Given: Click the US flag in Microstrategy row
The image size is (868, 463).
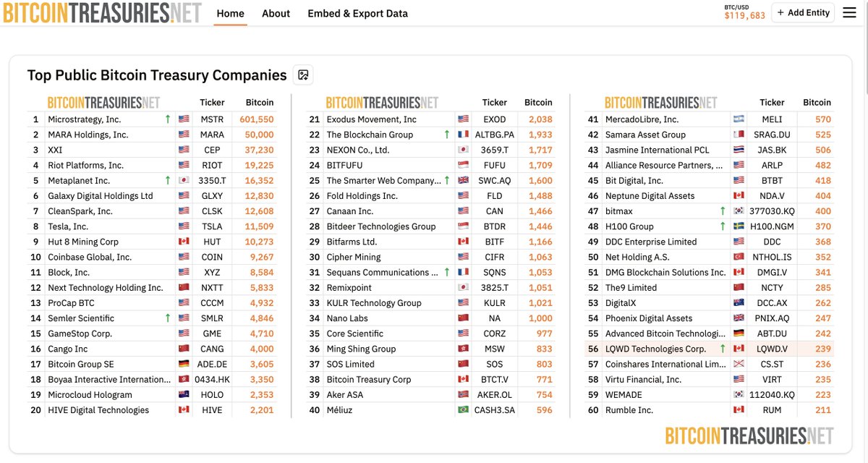Looking at the screenshot, I should 184,119.
